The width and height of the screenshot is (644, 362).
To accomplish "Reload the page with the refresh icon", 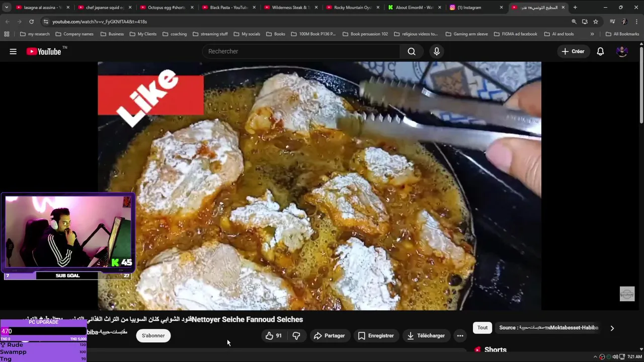I will coord(31,22).
